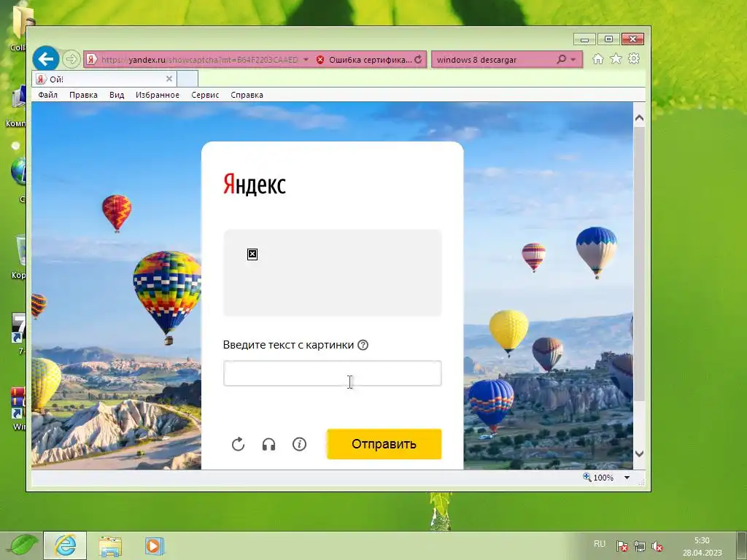This screenshot has height=560, width=747.
Task: Click the Yandex favicon in address bar
Action: pos(91,60)
